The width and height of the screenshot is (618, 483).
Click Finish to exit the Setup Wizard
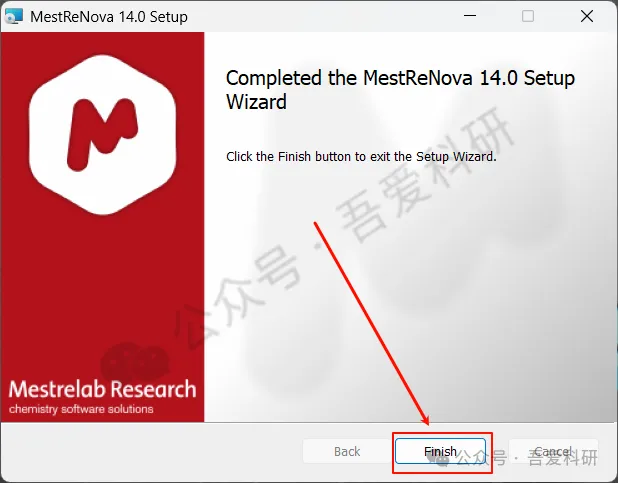(x=440, y=451)
